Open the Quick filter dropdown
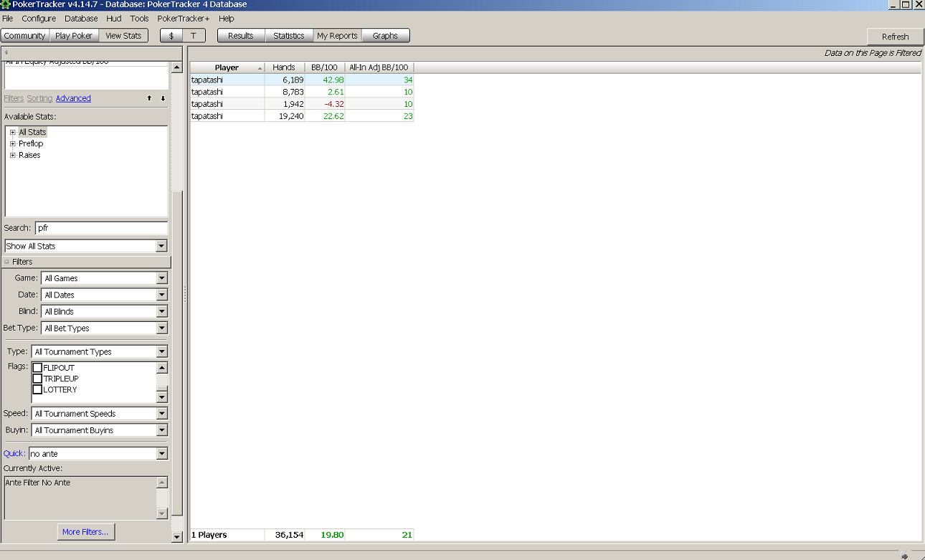The image size is (925, 560). click(x=161, y=454)
